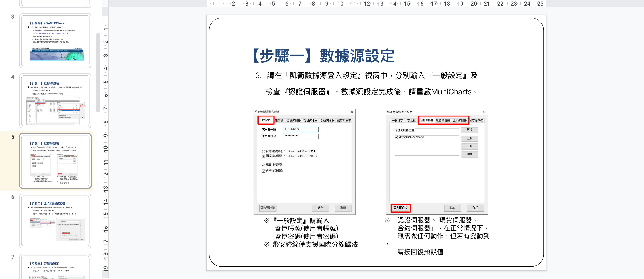644x279 pixels.
Task: Select slide 3 thumbnail 安裝NTPClock
Action: click(55, 41)
